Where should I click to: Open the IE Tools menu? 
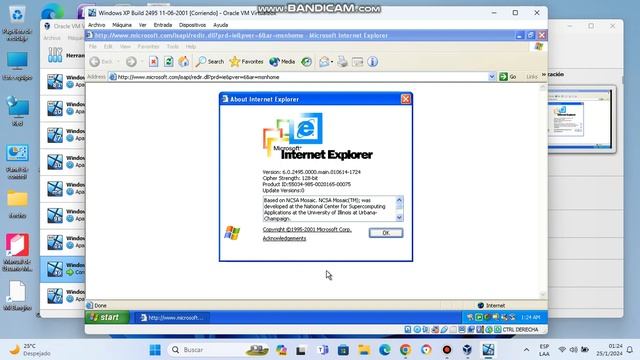pyautogui.click(x=173, y=47)
